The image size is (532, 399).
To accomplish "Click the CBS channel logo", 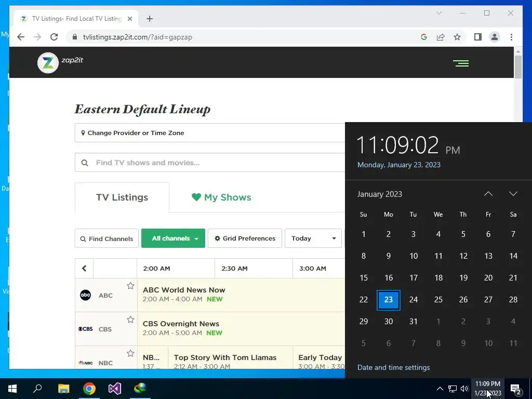I will tap(86, 329).
